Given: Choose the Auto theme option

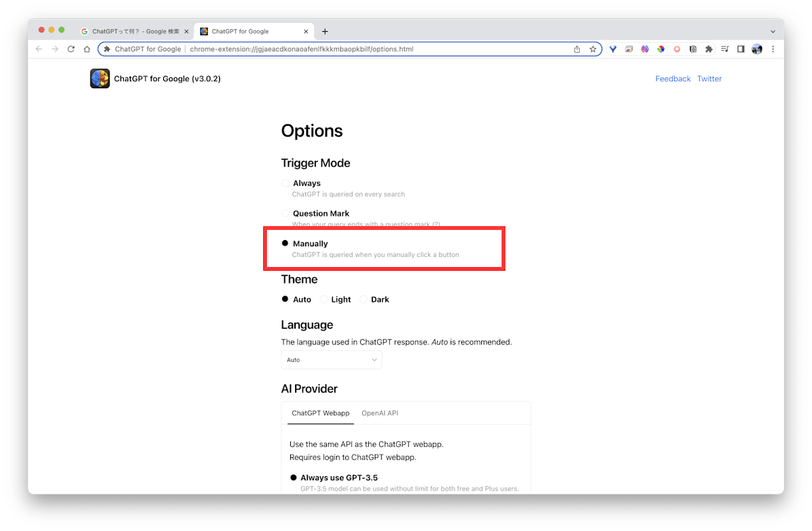Looking at the screenshot, I should pos(286,300).
